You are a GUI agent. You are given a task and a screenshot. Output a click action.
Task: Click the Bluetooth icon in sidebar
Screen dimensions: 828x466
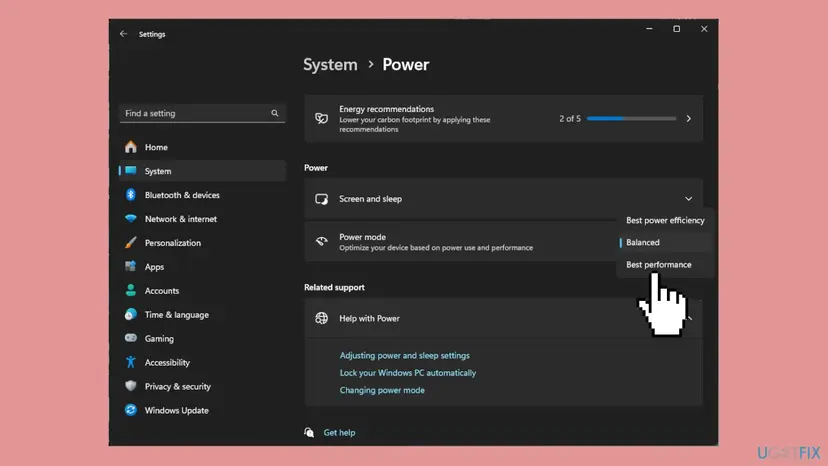pyautogui.click(x=131, y=195)
